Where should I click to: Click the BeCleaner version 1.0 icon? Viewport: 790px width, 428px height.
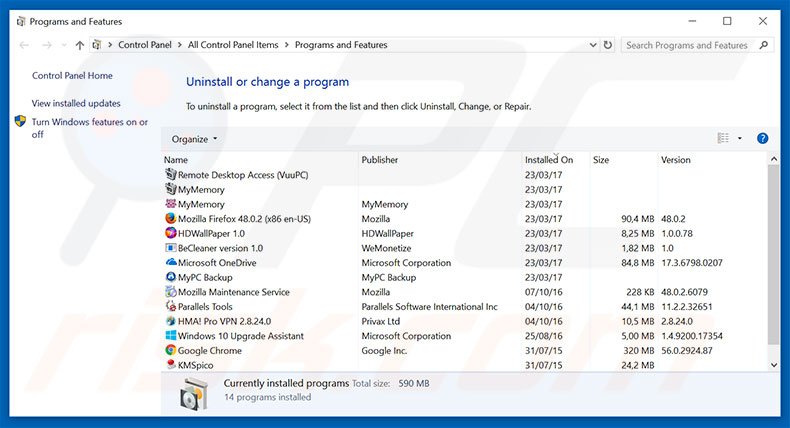pos(171,248)
